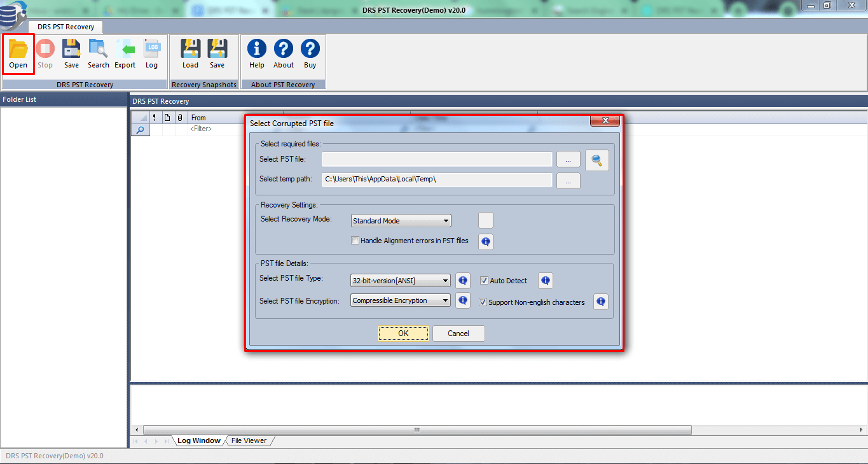
Task: Click the blank button beside Recovery Mode
Action: tap(486, 220)
